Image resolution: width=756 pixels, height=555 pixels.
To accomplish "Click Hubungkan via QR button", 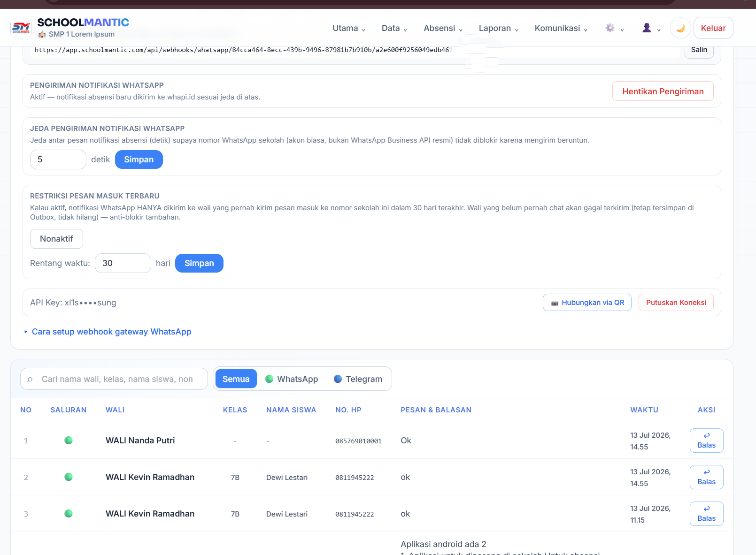I will point(587,303).
